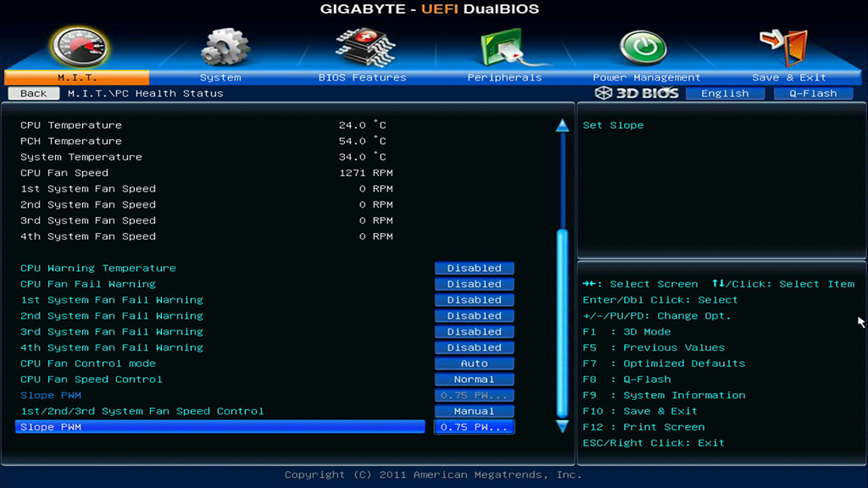Select the CPU Fan Speed Control label
The width and height of the screenshot is (868, 488).
(x=92, y=380)
